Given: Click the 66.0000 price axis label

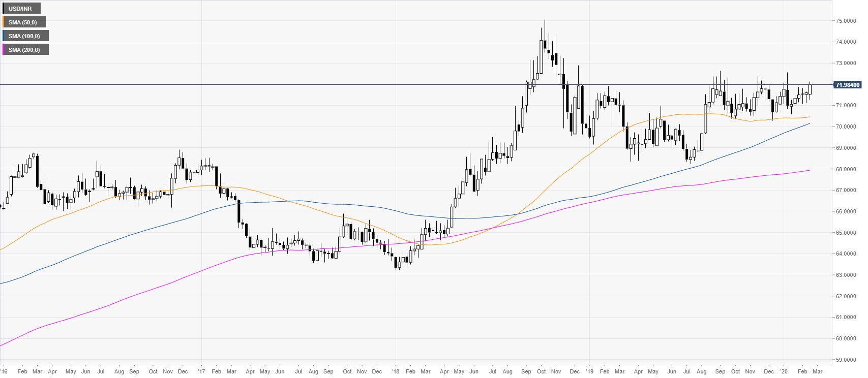Looking at the screenshot, I should coord(846,211).
